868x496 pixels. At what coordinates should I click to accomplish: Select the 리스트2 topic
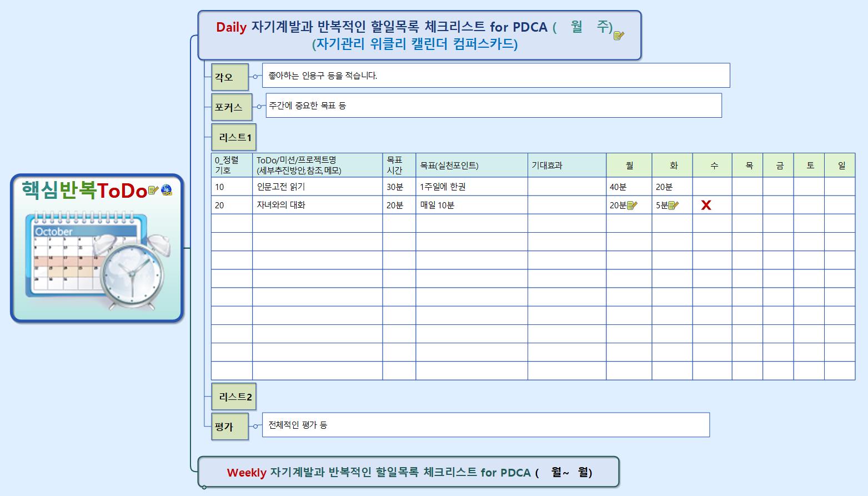coord(235,397)
